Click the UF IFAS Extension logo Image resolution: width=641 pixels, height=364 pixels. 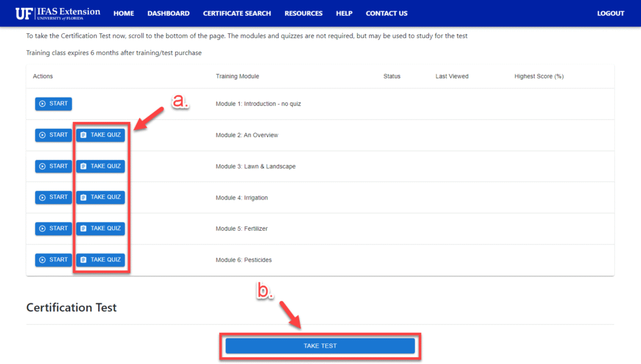pyautogui.click(x=58, y=13)
